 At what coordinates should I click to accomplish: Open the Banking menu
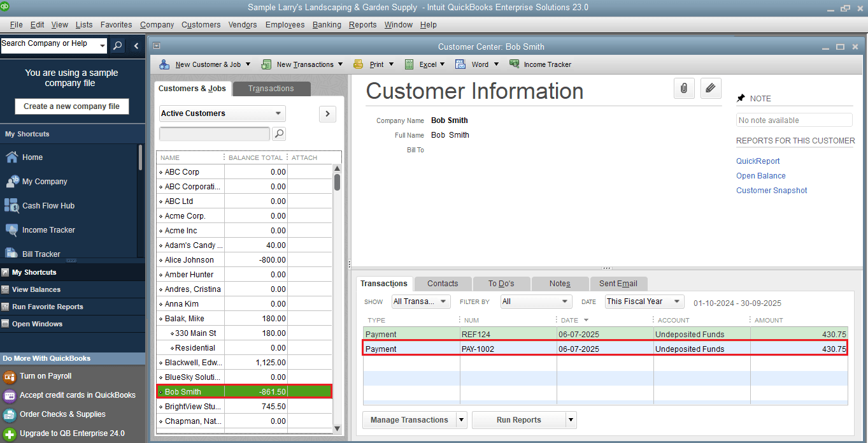pyautogui.click(x=327, y=24)
